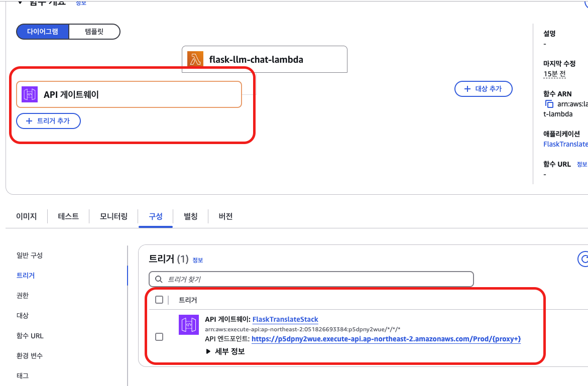Click the 마지막 수정 label
Viewport: 588px width, 386px height.
(559, 63)
